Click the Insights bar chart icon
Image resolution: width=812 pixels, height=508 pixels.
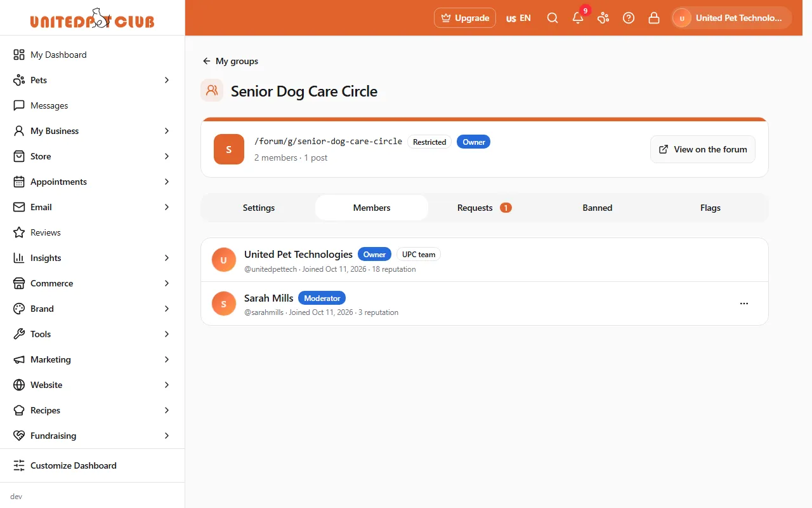[19, 258]
